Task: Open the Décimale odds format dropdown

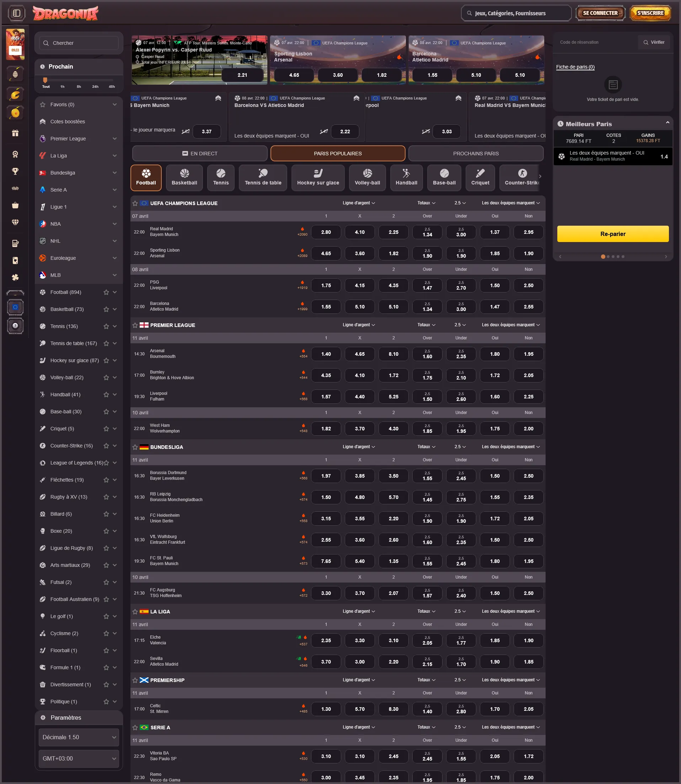Action: pyautogui.click(x=79, y=737)
